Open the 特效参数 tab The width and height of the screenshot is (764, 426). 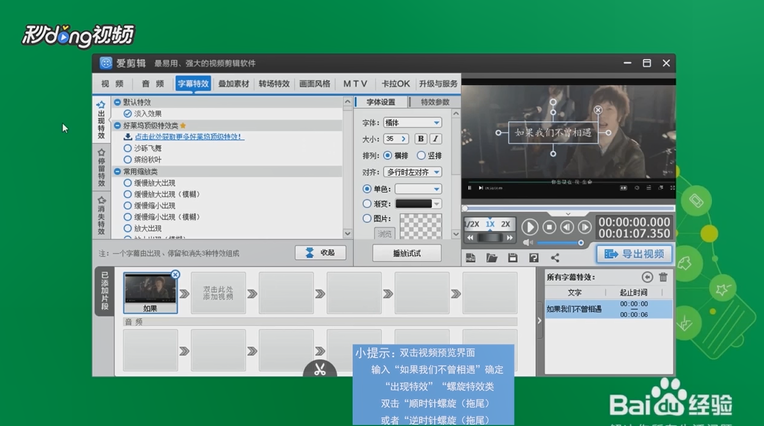coord(435,102)
